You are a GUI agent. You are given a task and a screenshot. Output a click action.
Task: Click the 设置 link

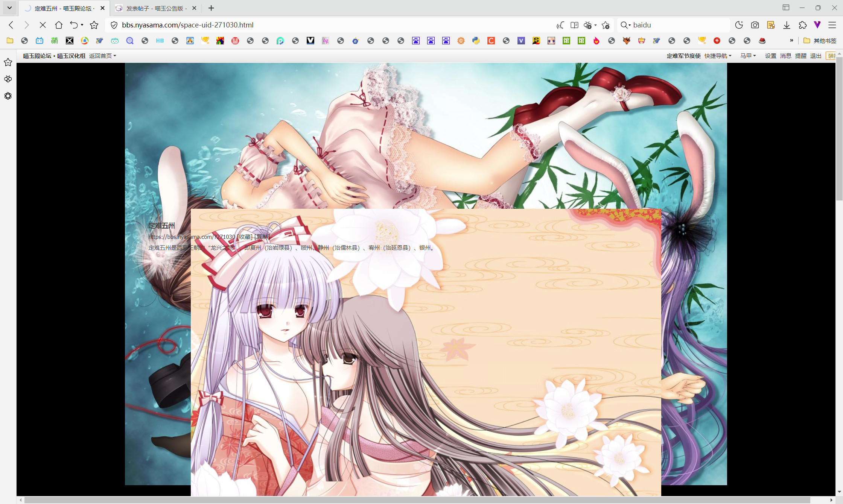point(770,56)
